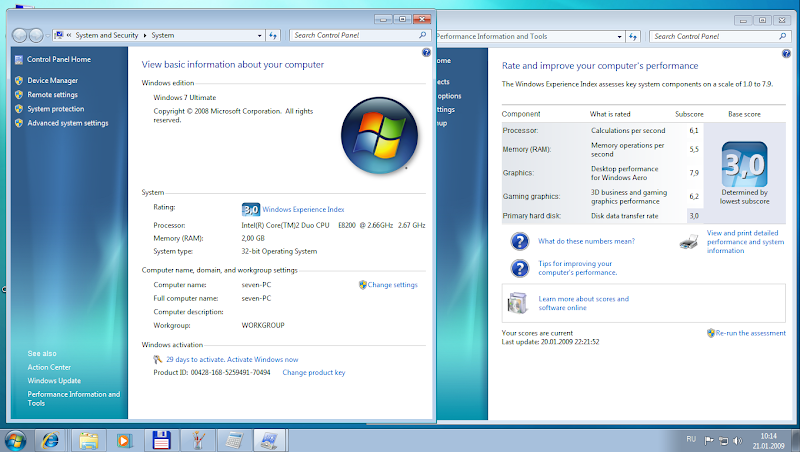Open Device Manager from the left panel
Screen dimensions: 800x452
(52, 80)
